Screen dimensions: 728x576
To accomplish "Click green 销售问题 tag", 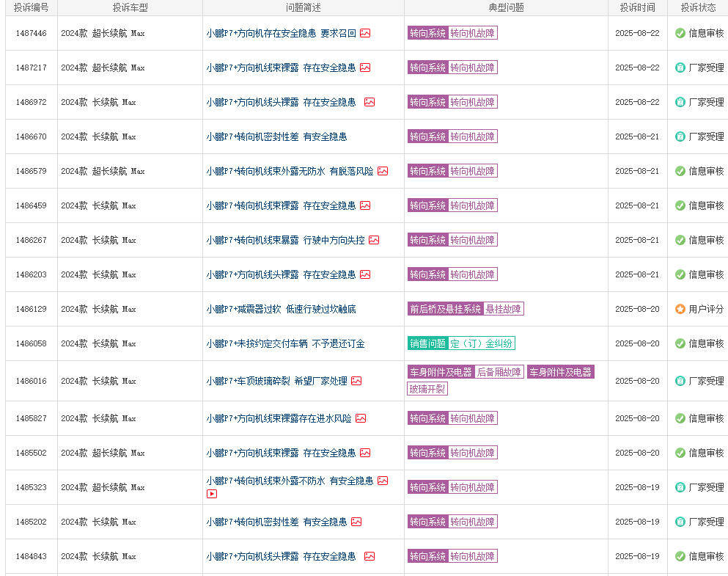I will coord(427,343).
